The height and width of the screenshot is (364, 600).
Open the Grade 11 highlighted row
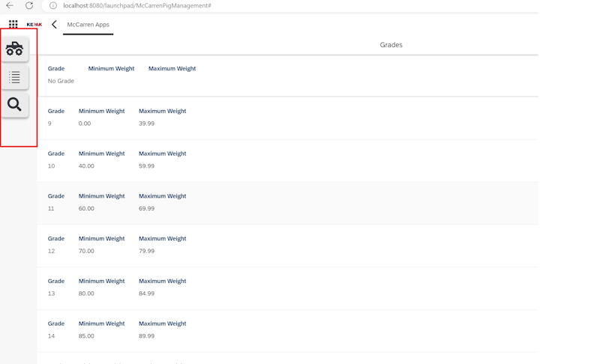pyautogui.click(x=287, y=203)
